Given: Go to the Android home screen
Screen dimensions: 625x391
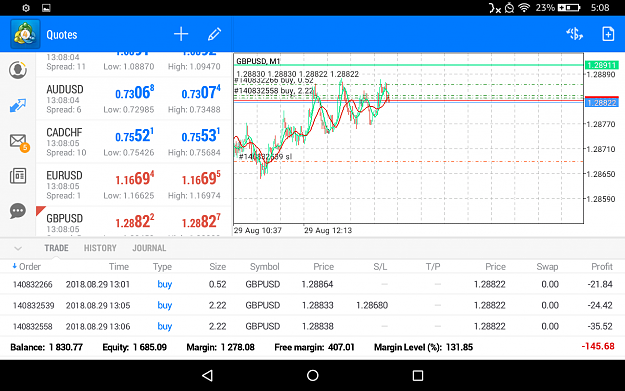Looking at the screenshot, I should point(312,375).
